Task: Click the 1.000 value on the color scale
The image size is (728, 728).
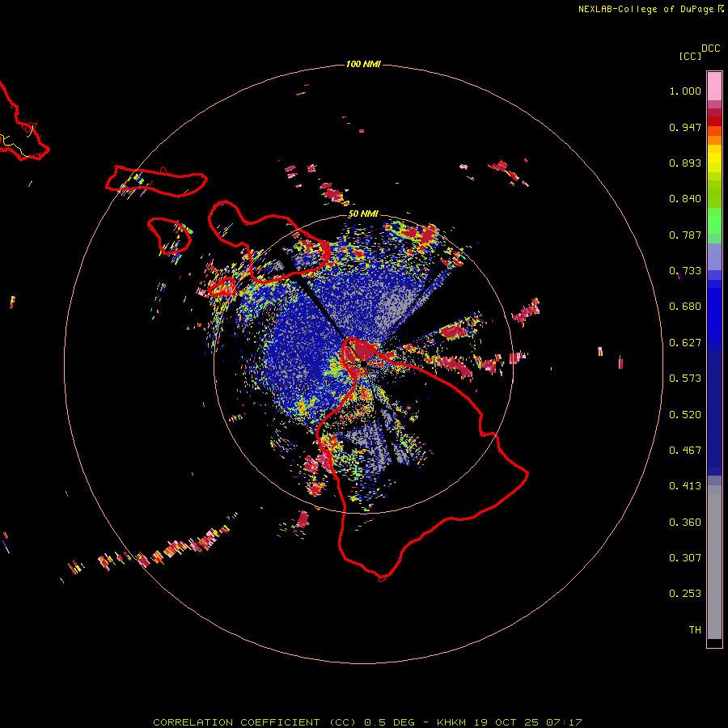Action: coord(685,91)
